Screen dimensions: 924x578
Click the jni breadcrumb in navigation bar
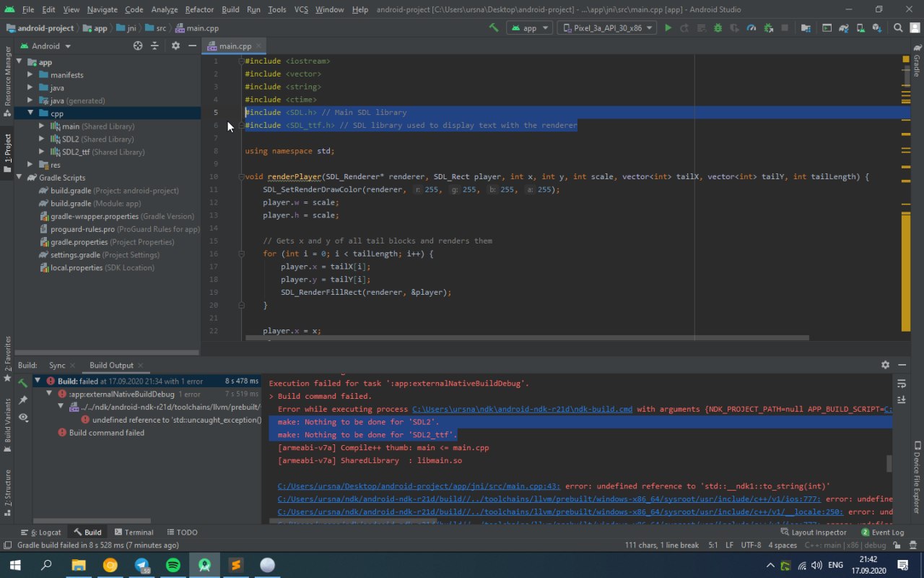coord(124,28)
